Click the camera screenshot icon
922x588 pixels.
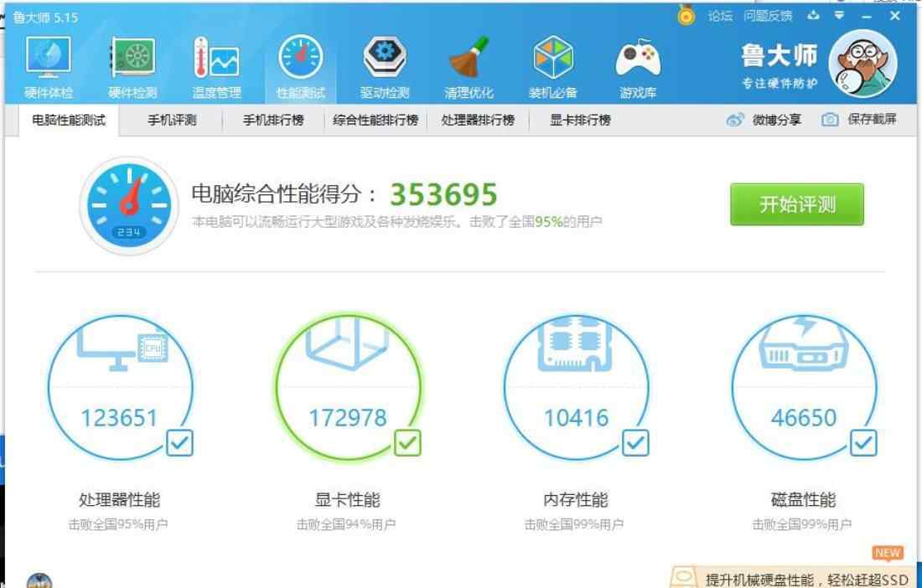pos(830,120)
